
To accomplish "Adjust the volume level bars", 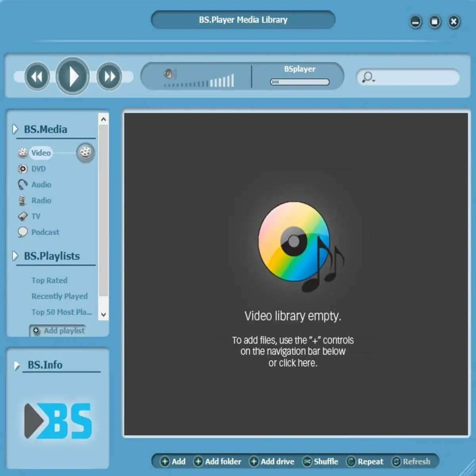I will click(199, 81).
